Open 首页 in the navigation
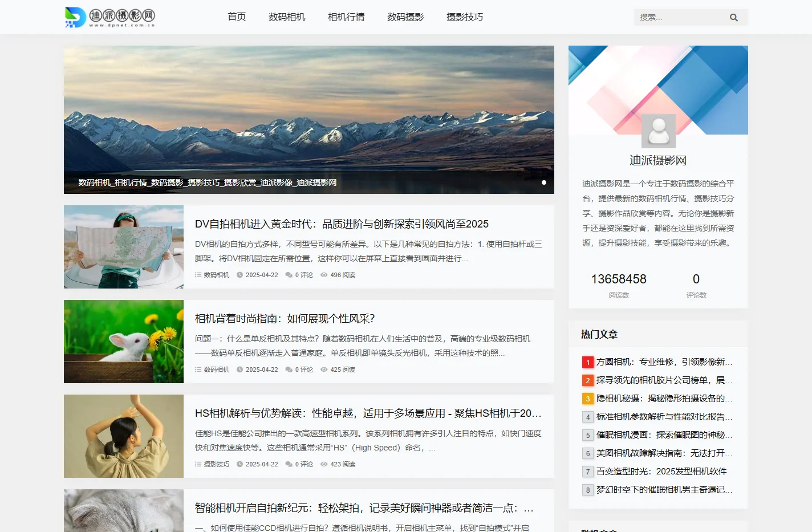This screenshot has height=532, width=812. point(237,17)
